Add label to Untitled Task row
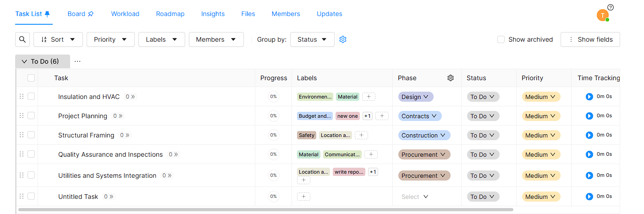Viewport: 644px width, 214px height. (x=303, y=197)
